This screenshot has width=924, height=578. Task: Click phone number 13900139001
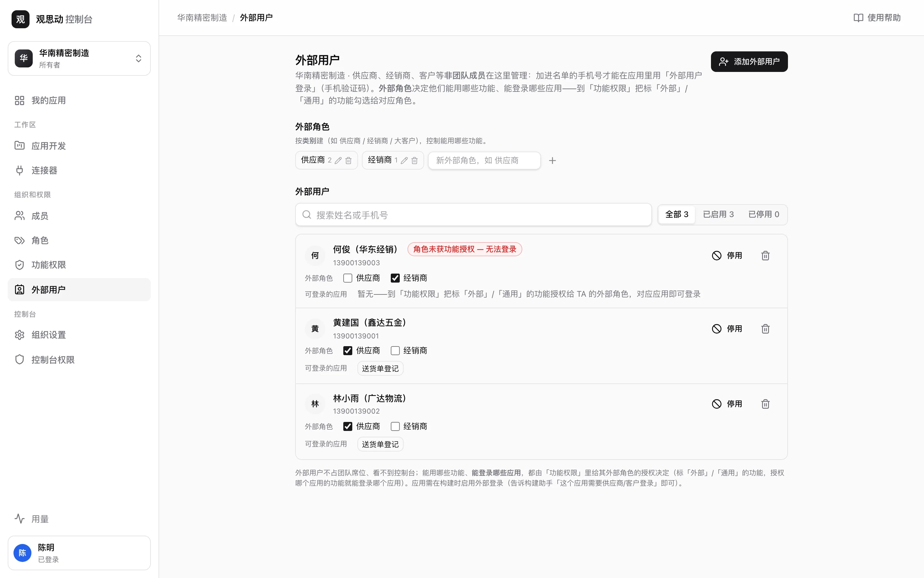click(x=356, y=336)
